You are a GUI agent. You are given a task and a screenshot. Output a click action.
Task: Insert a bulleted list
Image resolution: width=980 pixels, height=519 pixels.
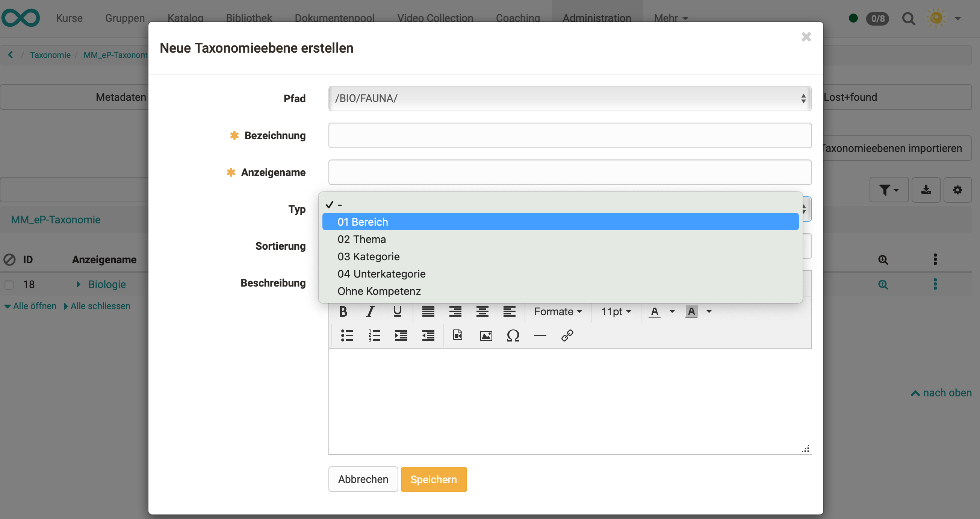(347, 335)
